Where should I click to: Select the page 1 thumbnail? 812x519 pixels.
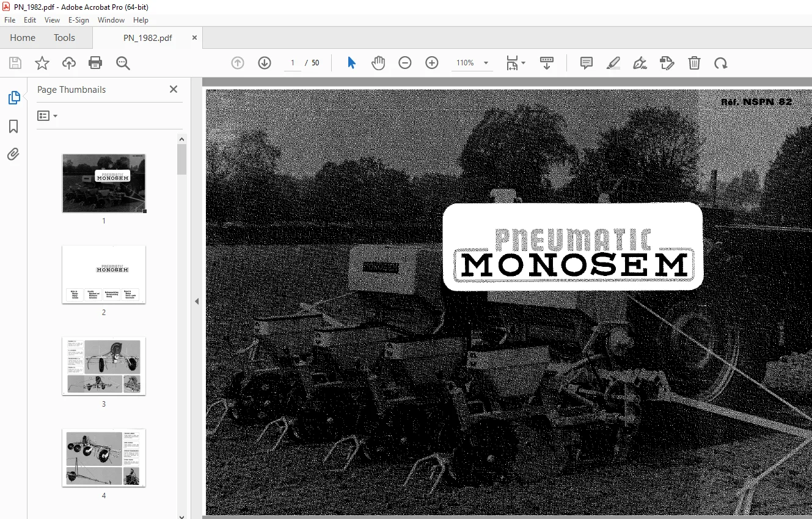tap(104, 183)
